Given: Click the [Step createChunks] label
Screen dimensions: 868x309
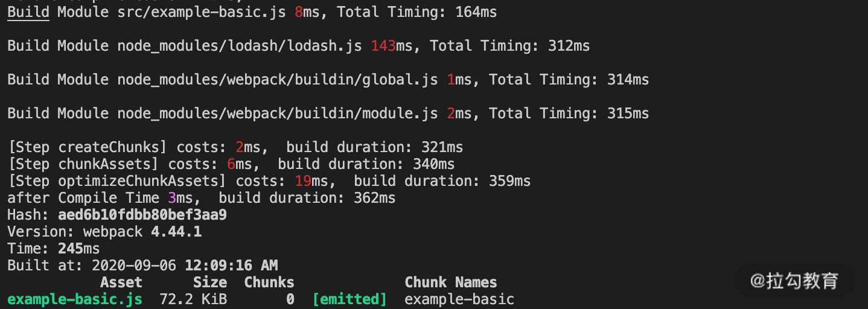Looking at the screenshot, I should pyautogui.click(x=88, y=147).
